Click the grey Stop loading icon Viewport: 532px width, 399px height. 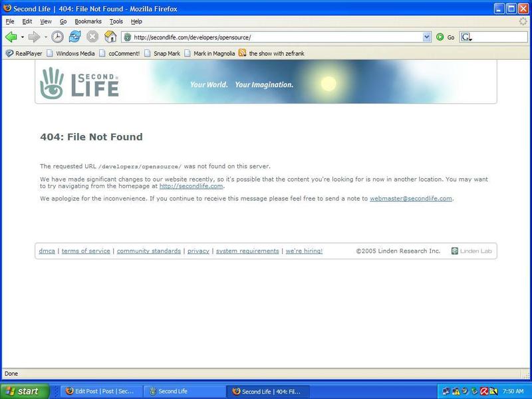tap(92, 37)
